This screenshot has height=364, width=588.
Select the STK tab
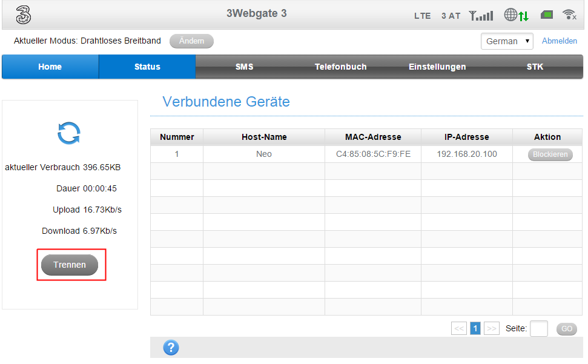[x=535, y=67]
